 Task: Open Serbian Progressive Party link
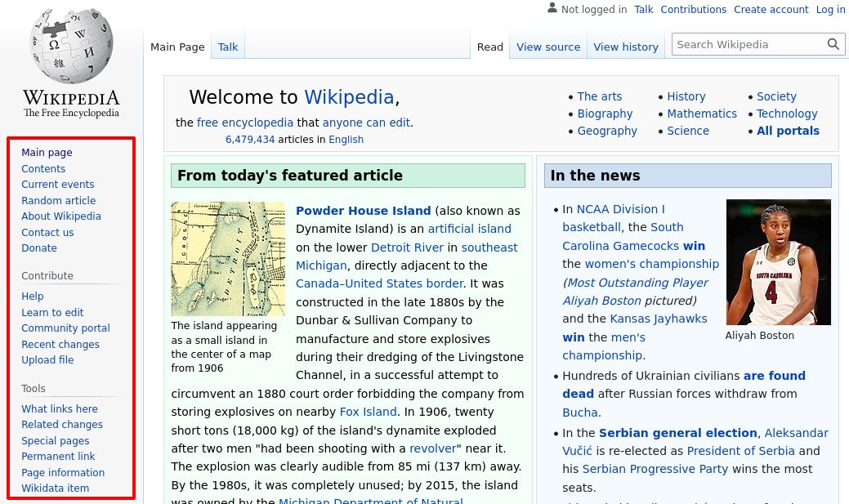(x=655, y=470)
